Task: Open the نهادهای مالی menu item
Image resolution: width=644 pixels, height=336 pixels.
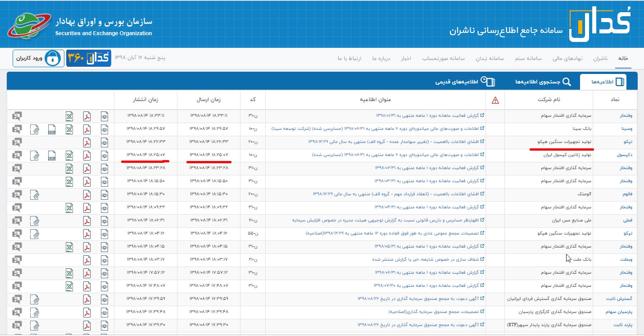Action: (568, 59)
